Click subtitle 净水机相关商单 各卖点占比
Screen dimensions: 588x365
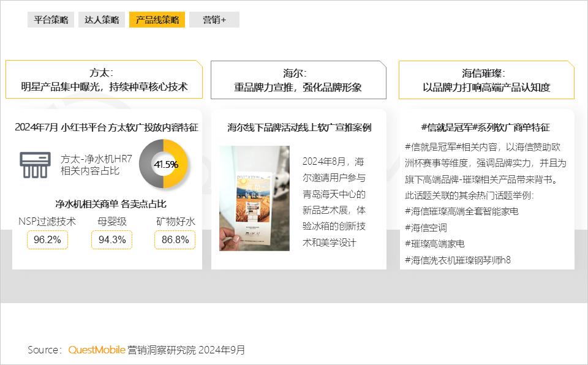pyautogui.click(x=111, y=204)
